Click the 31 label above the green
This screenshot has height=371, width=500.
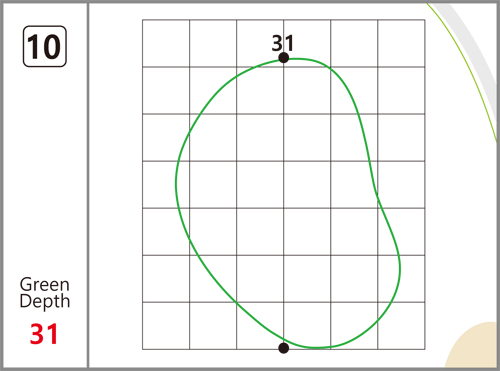coord(283,43)
